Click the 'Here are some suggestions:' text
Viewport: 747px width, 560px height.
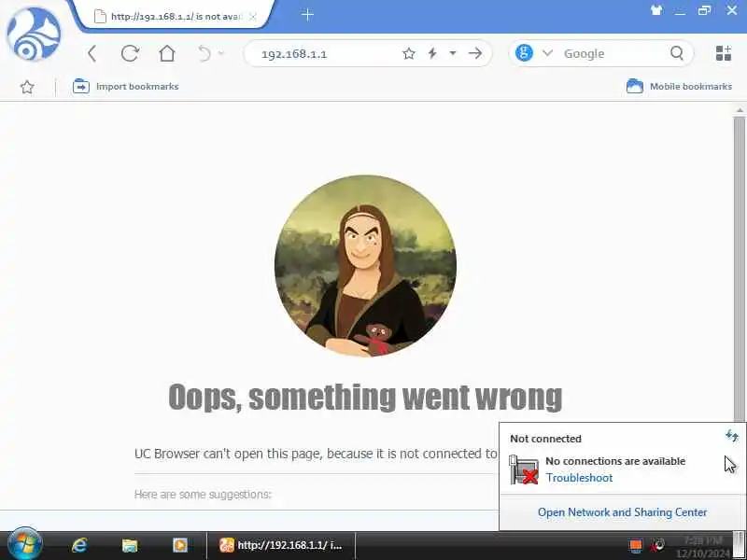[x=203, y=495]
